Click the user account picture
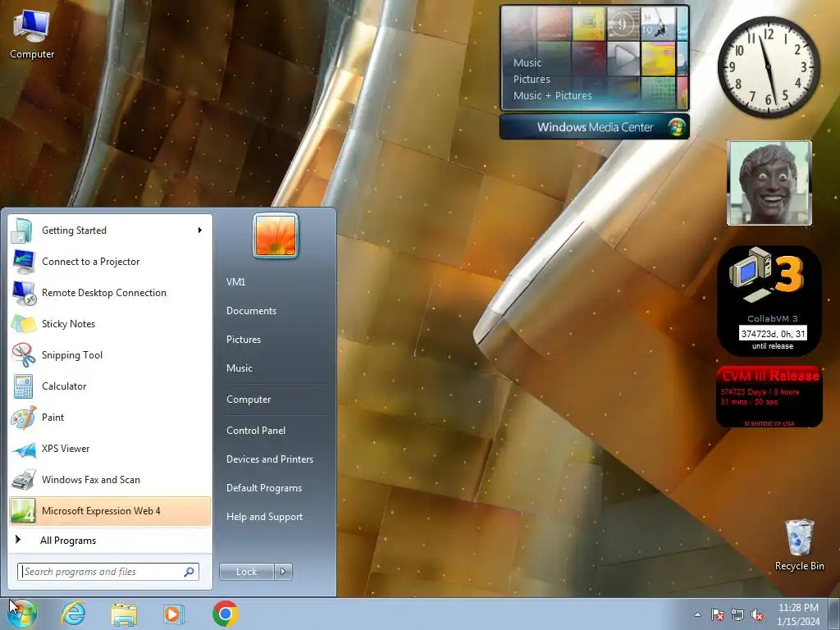 (x=276, y=235)
